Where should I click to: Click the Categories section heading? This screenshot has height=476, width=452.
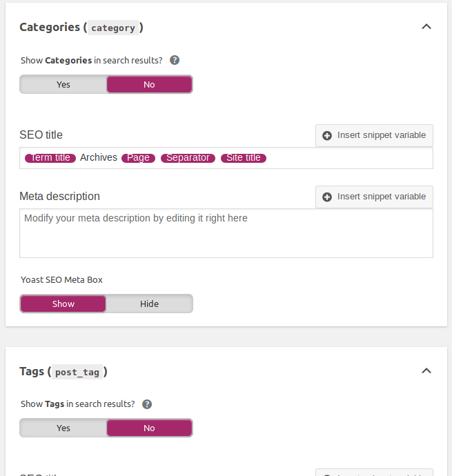tap(81, 28)
